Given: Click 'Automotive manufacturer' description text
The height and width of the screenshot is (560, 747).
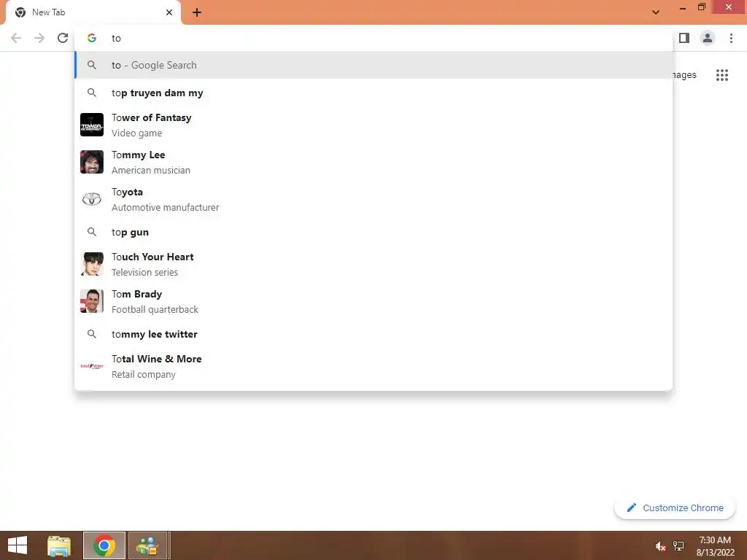Looking at the screenshot, I should [166, 208].
